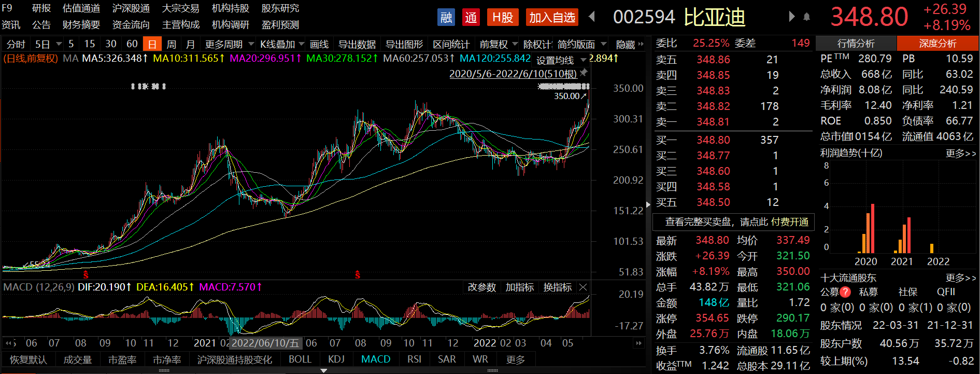Select the KDJ indicator tab
This screenshot has height=374, width=980.
tap(336, 359)
